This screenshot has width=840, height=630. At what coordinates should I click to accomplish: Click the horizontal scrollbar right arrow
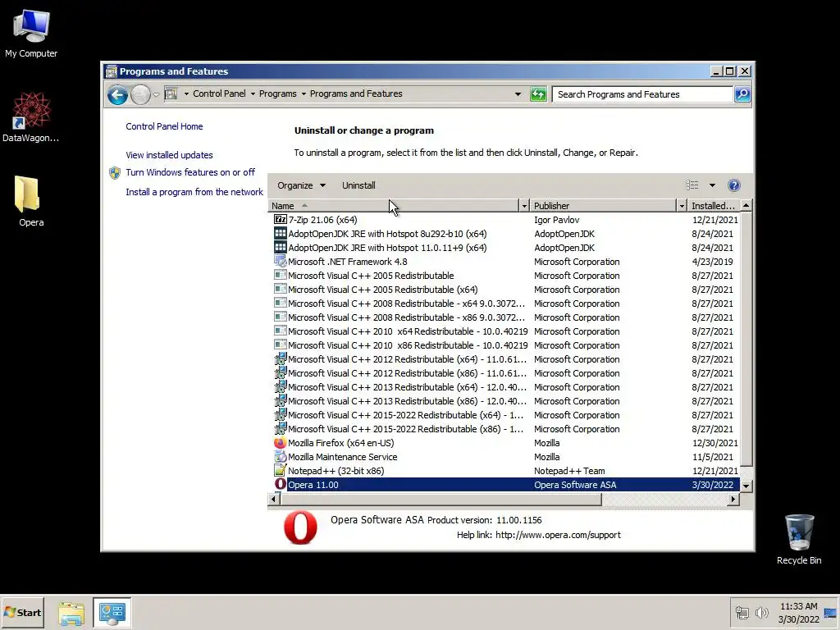(x=733, y=500)
